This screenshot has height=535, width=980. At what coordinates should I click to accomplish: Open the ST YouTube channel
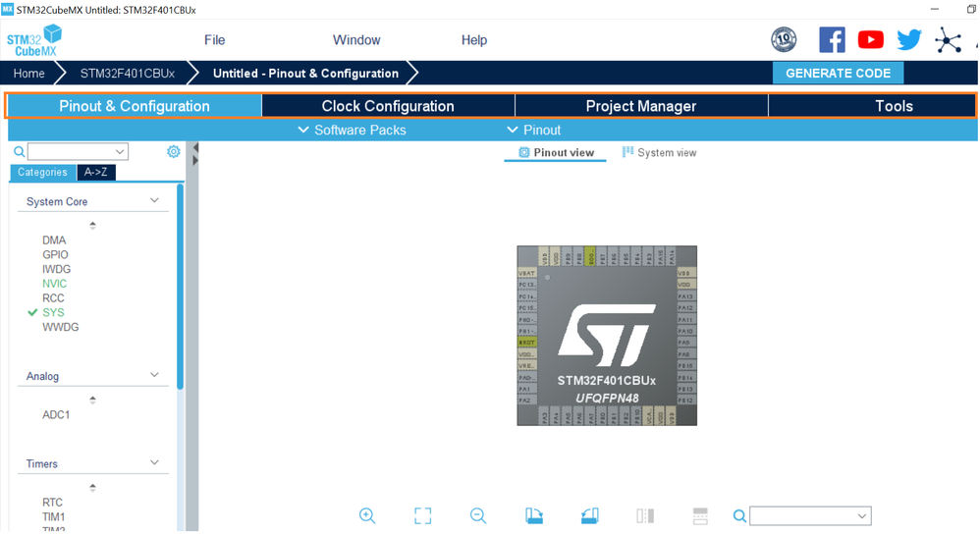coord(871,40)
